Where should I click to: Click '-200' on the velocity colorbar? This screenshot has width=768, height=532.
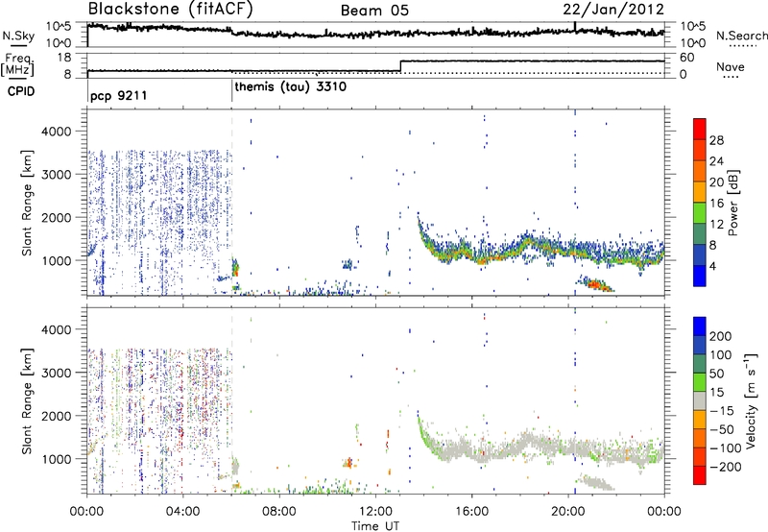725,467
